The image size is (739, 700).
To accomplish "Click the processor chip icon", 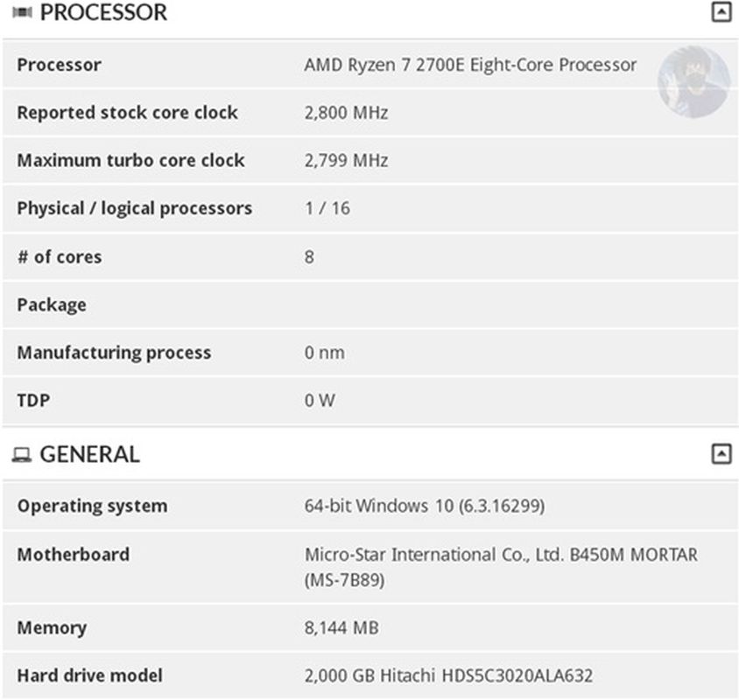I will [22, 13].
